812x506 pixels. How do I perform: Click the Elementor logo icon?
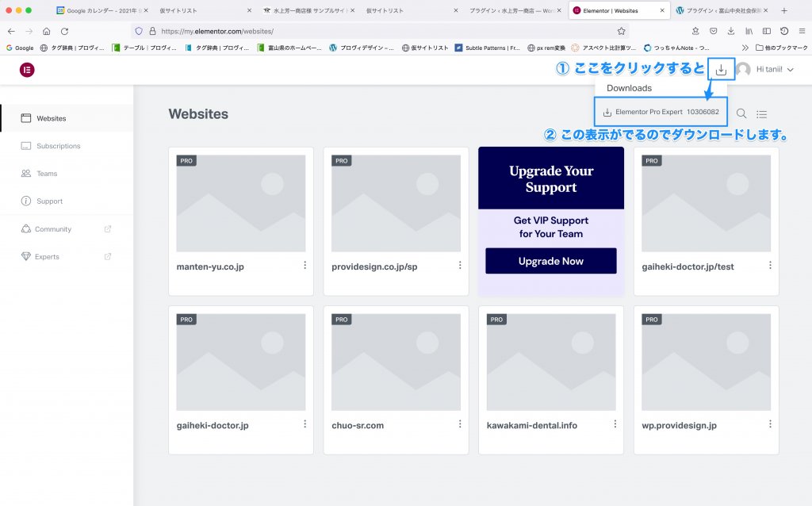tap(27, 70)
